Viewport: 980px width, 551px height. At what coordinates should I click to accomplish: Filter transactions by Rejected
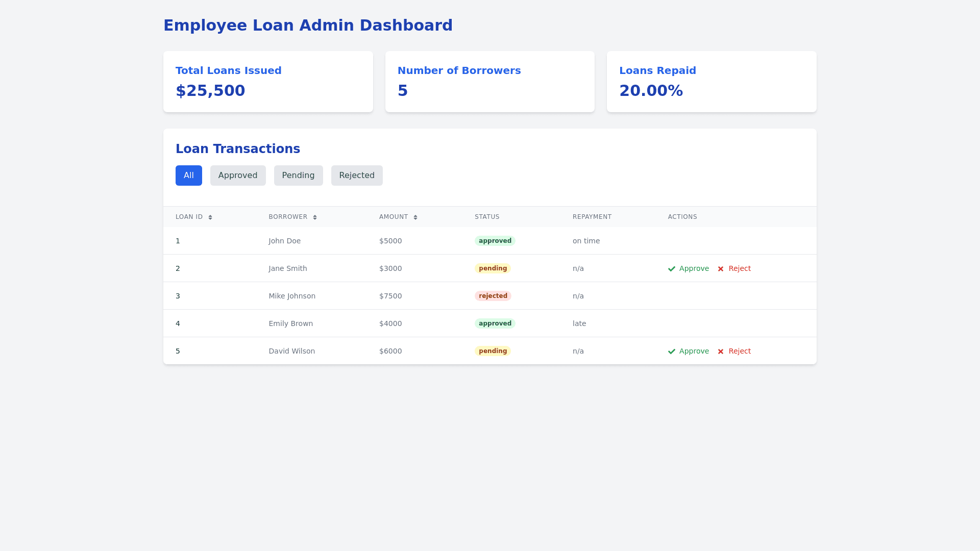click(357, 176)
